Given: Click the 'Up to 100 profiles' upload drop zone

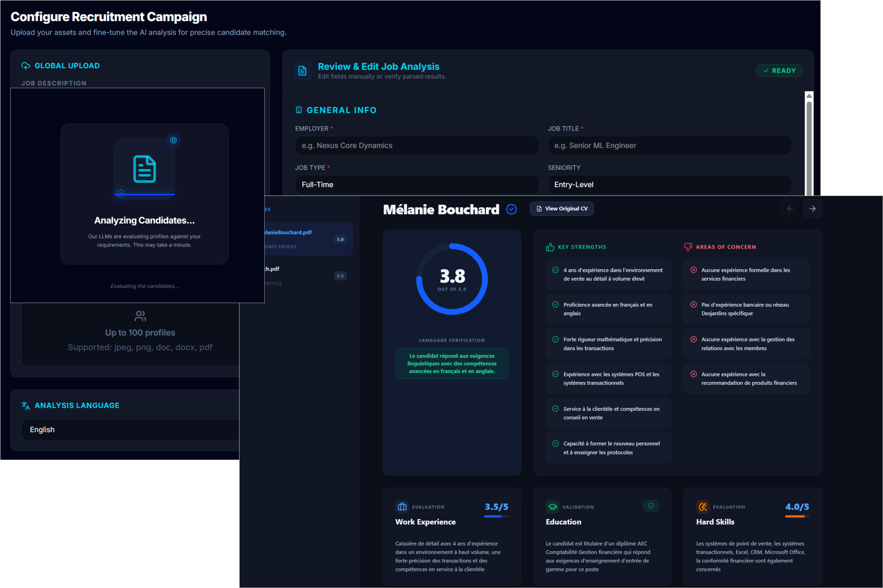Looking at the screenshot, I should [x=130, y=335].
